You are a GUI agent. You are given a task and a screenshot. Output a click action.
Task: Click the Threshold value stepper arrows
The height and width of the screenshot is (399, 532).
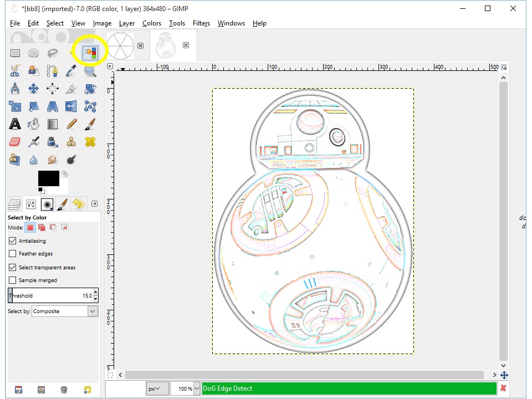coord(96,295)
